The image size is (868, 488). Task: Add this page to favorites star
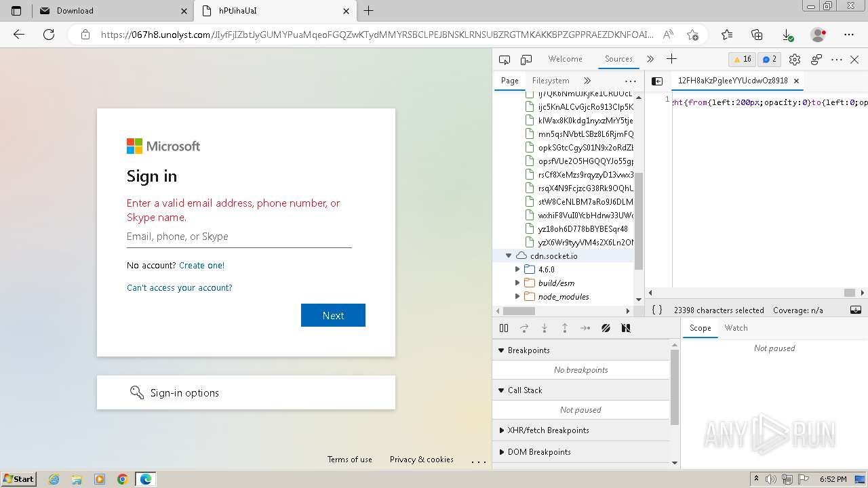[692, 35]
